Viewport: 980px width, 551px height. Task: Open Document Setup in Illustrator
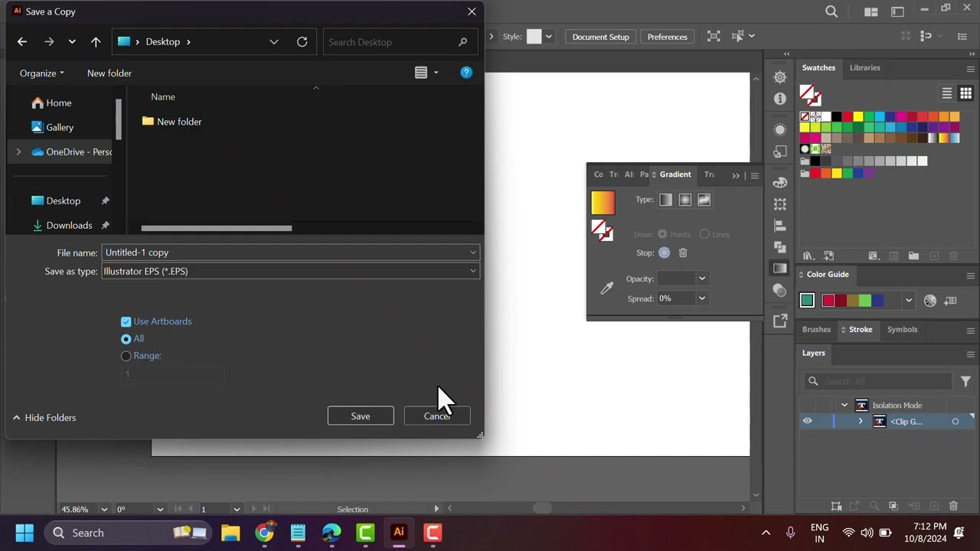(600, 37)
